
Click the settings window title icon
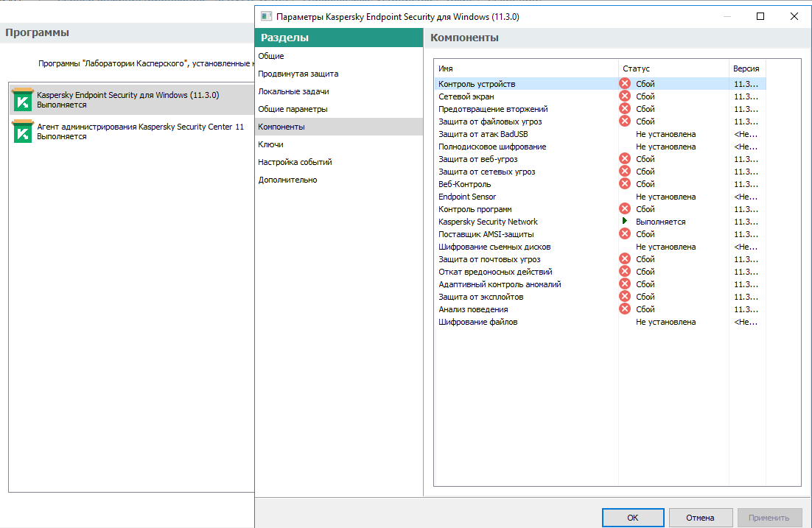(x=266, y=16)
